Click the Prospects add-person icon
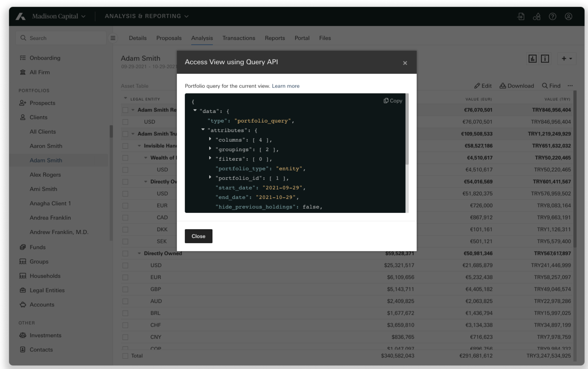588x369 pixels. (x=23, y=103)
